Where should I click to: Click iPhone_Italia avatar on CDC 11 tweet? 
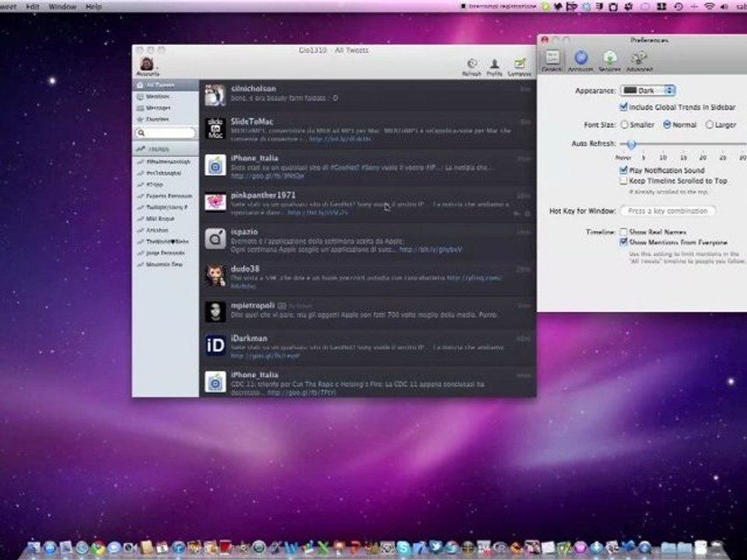pyautogui.click(x=216, y=382)
